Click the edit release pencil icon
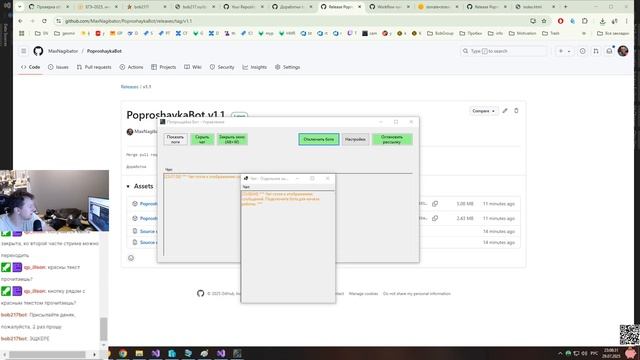640x360 pixels. 505,111
